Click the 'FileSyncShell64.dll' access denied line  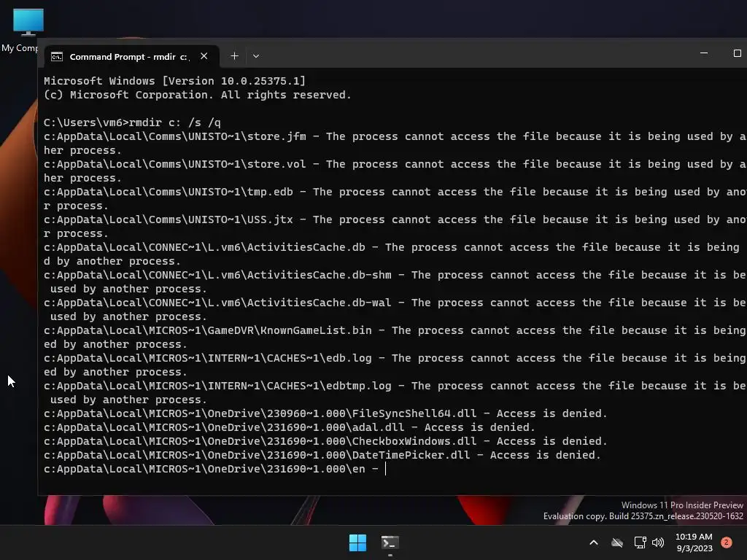(x=326, y=413)
